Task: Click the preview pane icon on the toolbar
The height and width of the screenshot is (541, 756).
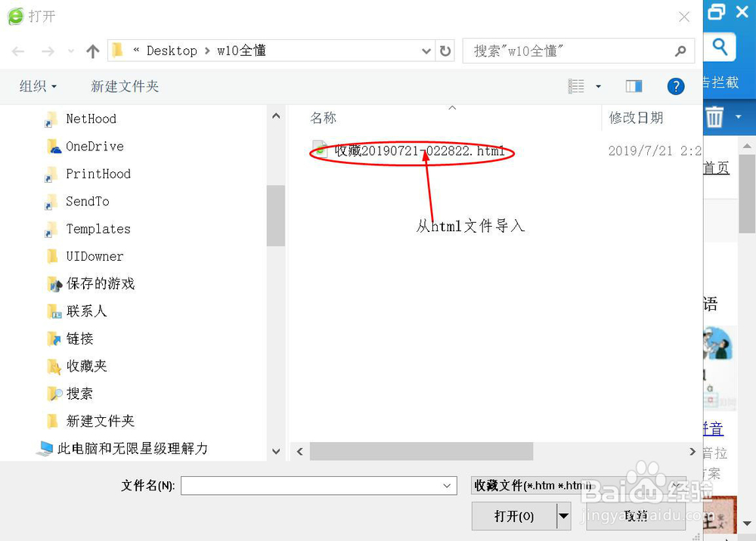Action: click(x=634, y=85)
